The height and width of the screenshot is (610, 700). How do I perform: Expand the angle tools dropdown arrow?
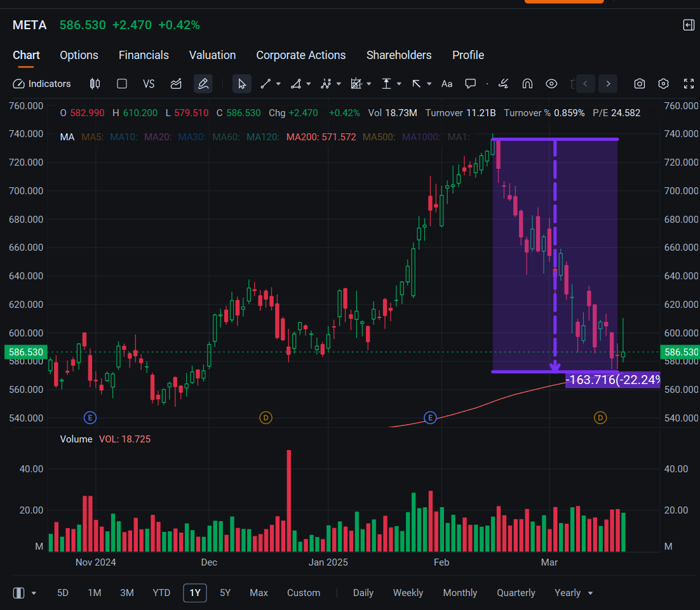click(x=309, y=84)
